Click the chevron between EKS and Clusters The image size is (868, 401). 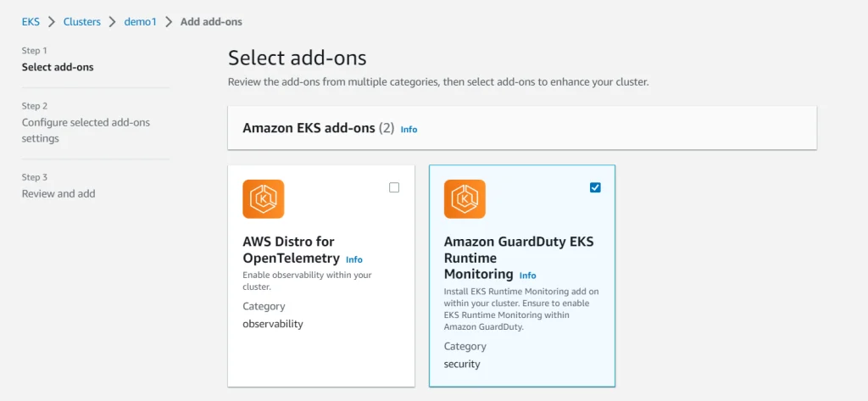click(52, 22)
